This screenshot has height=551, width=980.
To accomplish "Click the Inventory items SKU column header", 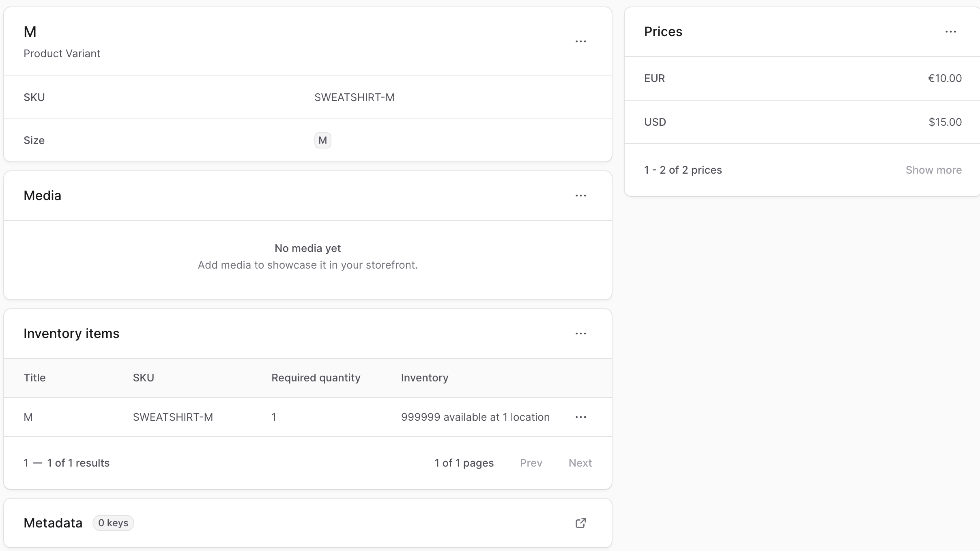I will pyautogui.click(x=143, y=378).
